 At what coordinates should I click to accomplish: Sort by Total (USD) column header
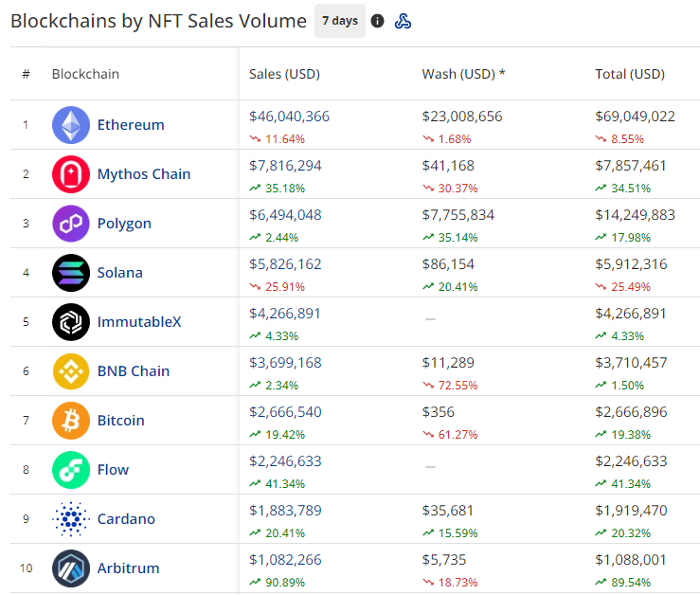click(630, 74)
